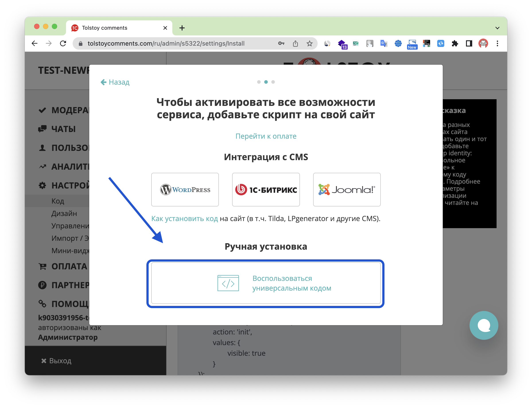Select 1С-Битрикс CMS integration
Screen dimensions: 532x408
(266, 189)
